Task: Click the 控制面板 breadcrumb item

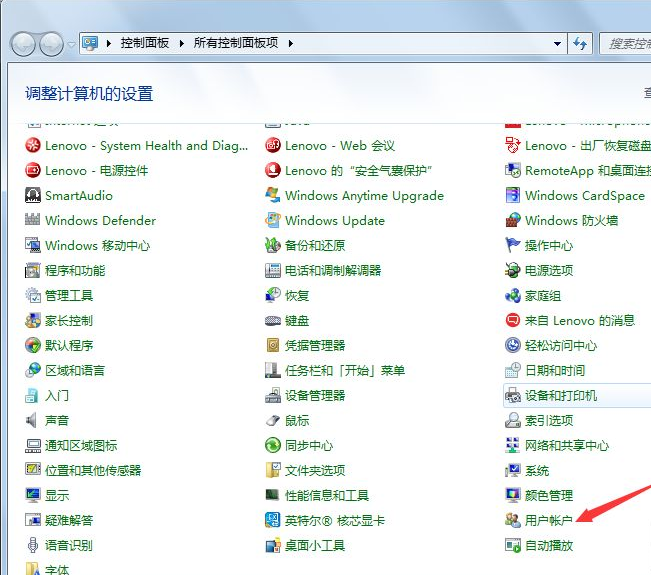Action: pos(144,43)
